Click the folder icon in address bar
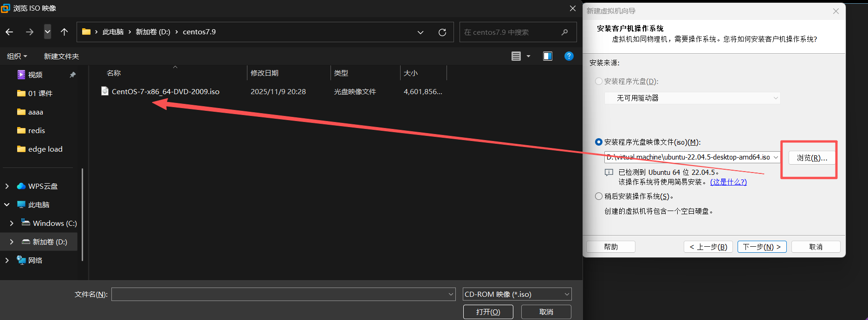 (86, 32)
